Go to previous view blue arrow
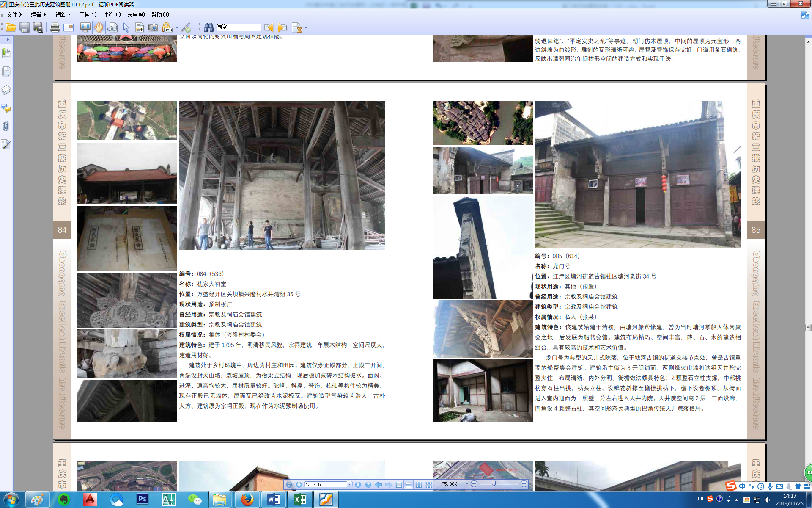This screenshot has height=508, width=812. pyautogui.click(x=379, y=484)
